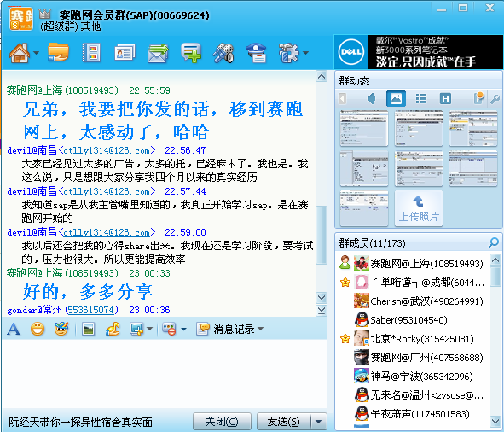
Task: Send a picture with the image icon
Action: tap(88, 329)
